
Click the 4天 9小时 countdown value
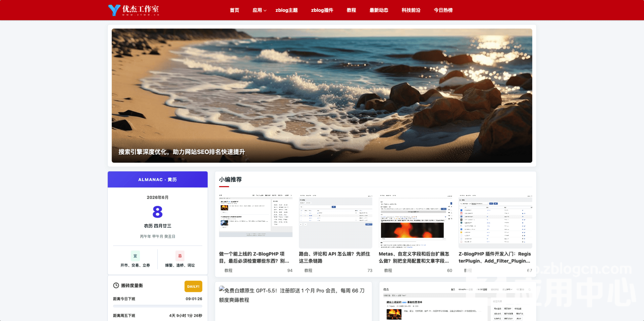[185, 316]
